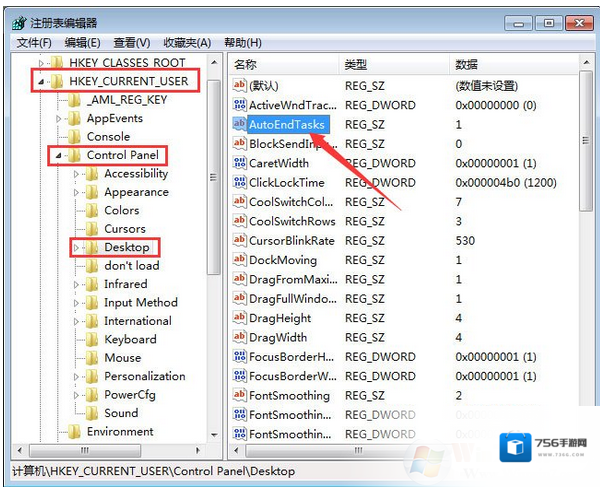The height and width of the screenshot is (487, 600).
Task: Open the 收藏夹(A) menu
Action: (186, 43)
